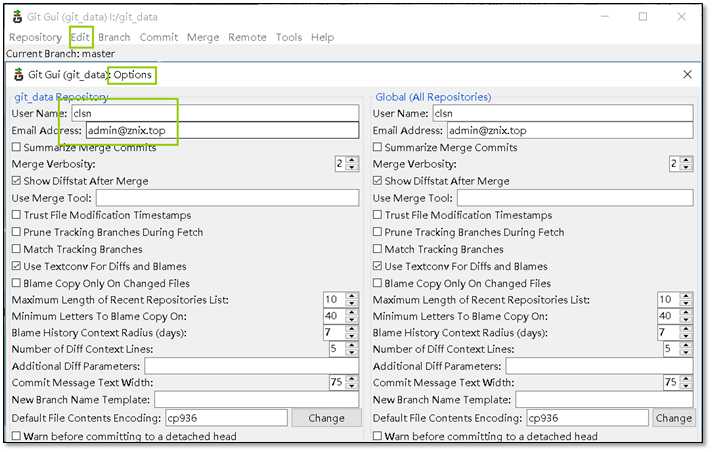Click Git Gui icon in main title bar
Viewport: 712px width, 452px height.
17,17
